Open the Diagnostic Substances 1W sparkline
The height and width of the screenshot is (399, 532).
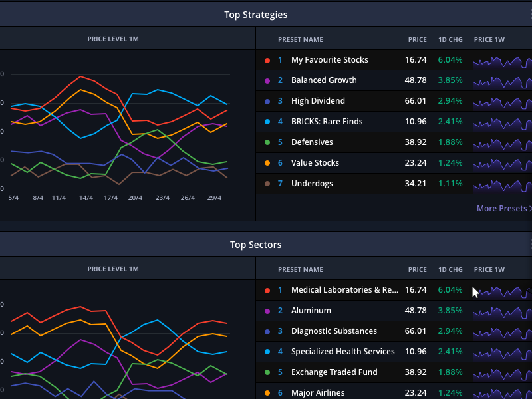pos(503,334)
